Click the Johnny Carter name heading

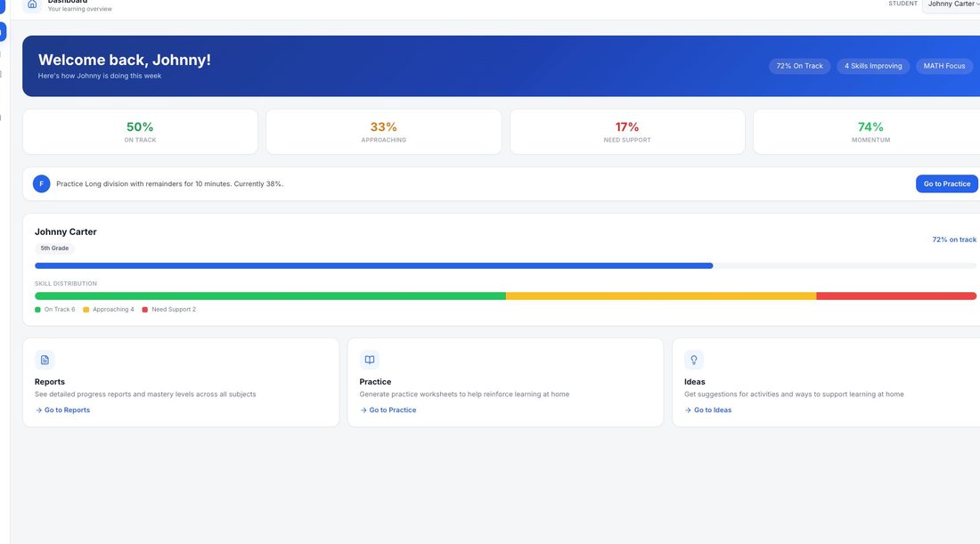(x=66, y=231)
